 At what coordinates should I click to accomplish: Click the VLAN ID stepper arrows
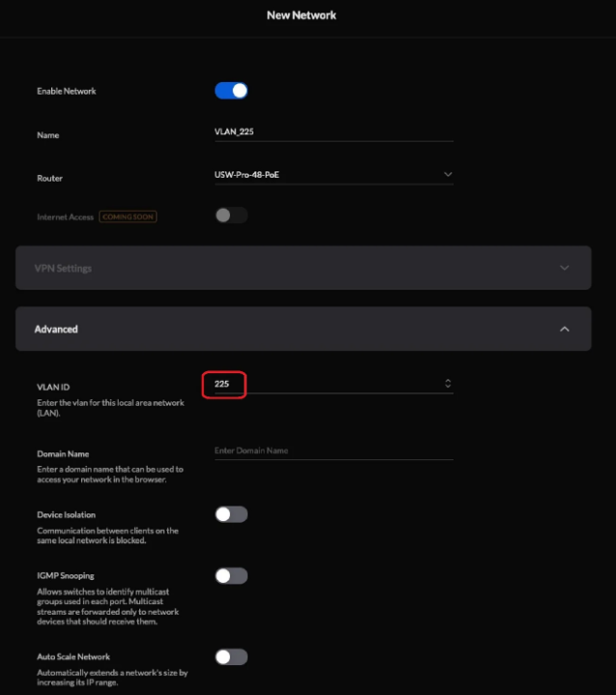coord(448,384)
